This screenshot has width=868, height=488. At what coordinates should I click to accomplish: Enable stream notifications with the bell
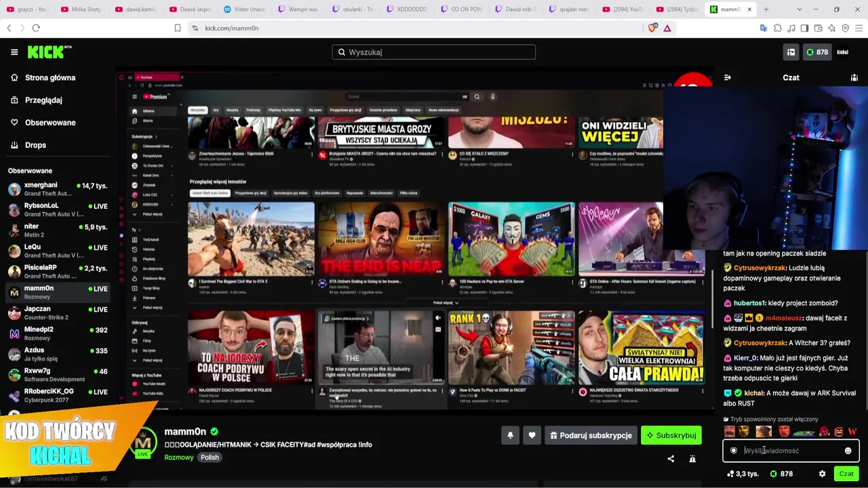click(x=510, y=436)
